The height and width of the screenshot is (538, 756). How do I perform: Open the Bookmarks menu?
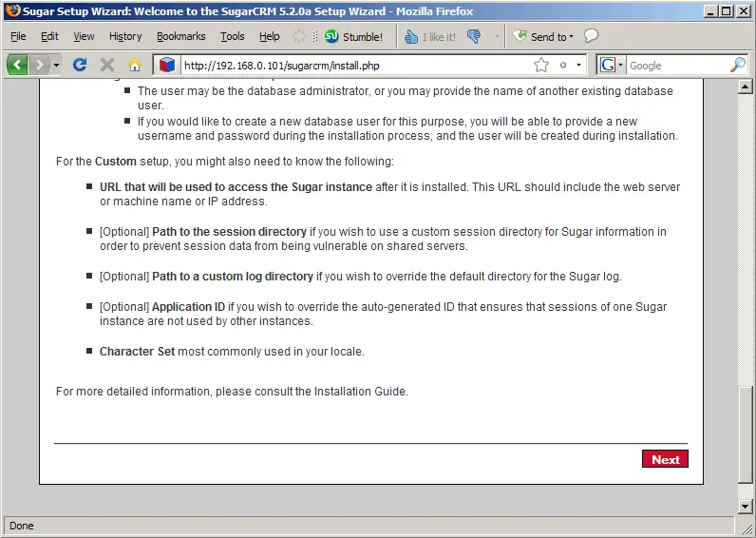point(180,37)
